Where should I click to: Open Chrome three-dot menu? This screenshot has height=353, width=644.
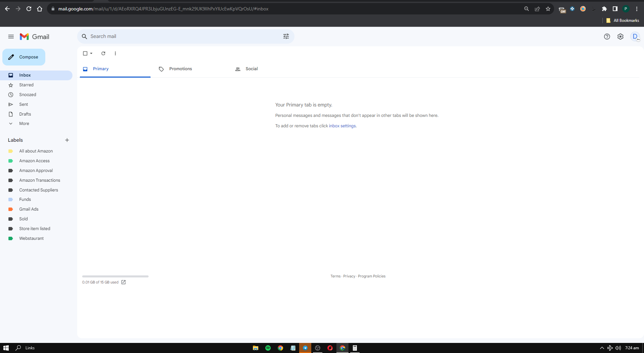click(x=637, y=9)
